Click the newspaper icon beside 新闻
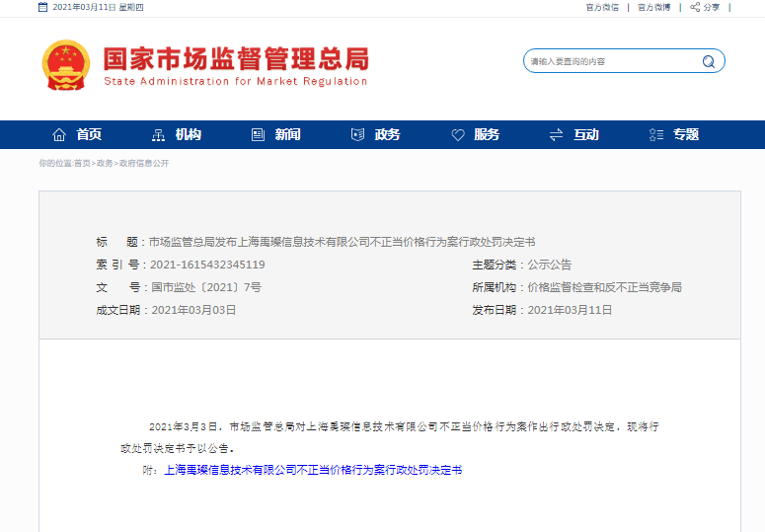 [258, 134]
